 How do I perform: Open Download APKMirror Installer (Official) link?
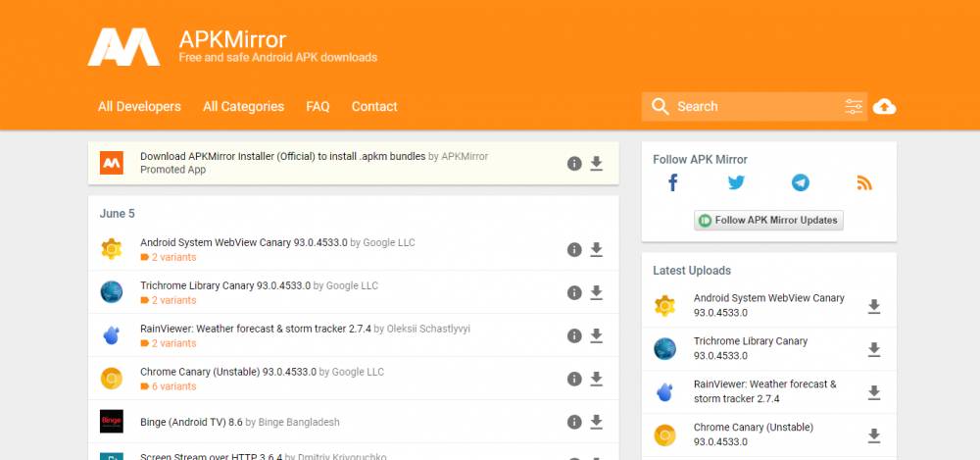pyautogui.click(x=282, y=157)
